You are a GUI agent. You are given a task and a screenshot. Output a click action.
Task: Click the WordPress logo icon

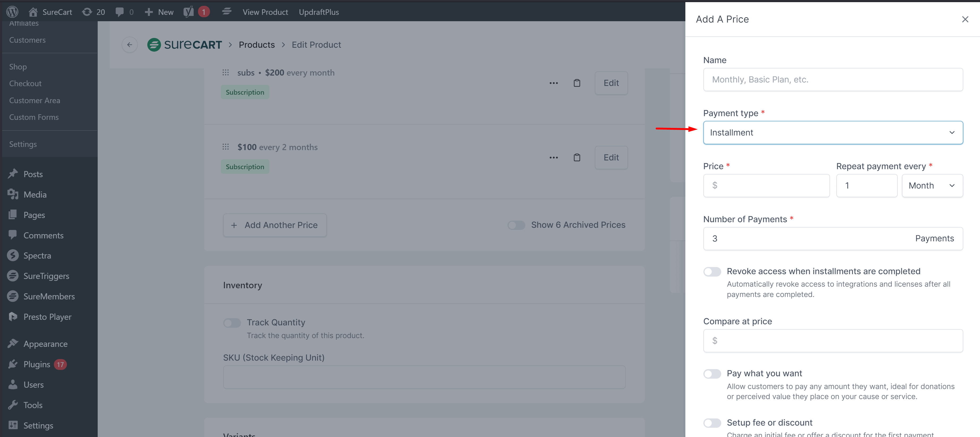click(12, 12)
